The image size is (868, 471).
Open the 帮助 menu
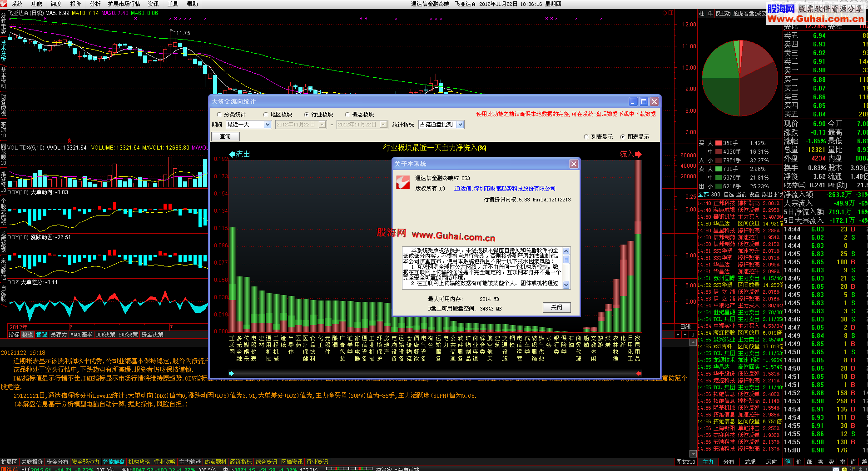(192, 4)
